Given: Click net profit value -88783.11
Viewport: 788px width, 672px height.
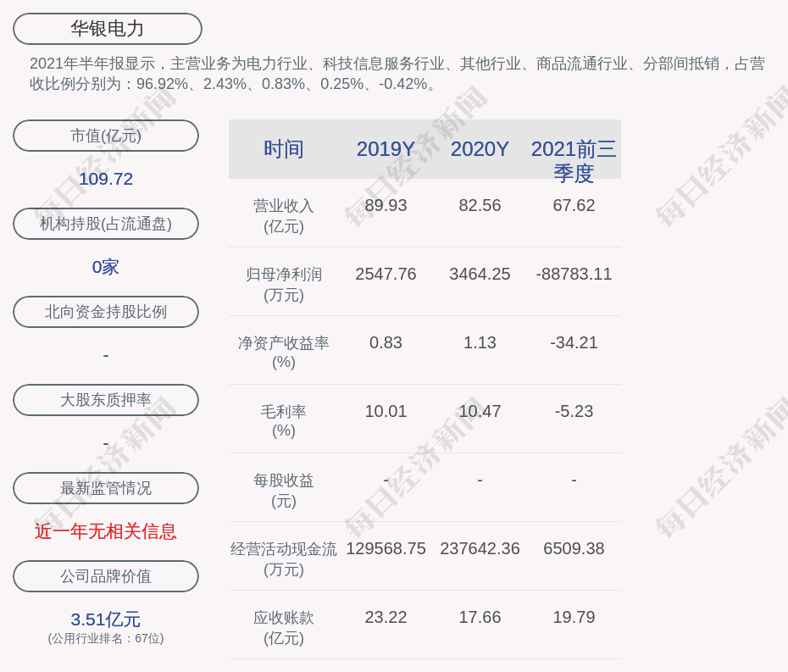Looking at the screenshot, I should click(574, 274).
